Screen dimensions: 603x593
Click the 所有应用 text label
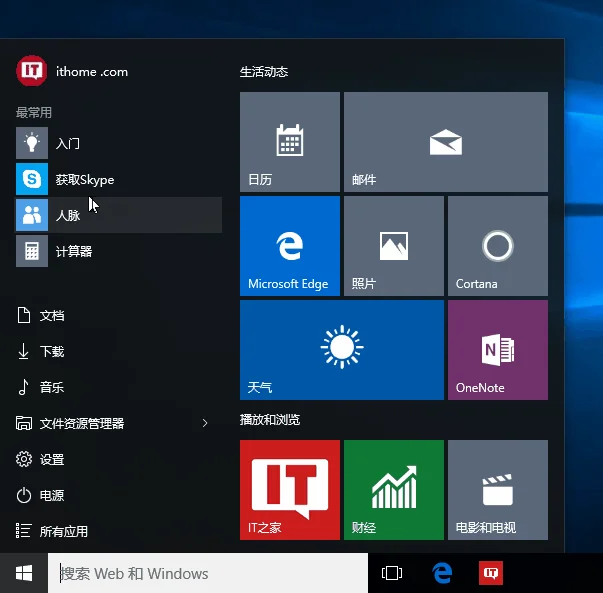coord(64,531)
